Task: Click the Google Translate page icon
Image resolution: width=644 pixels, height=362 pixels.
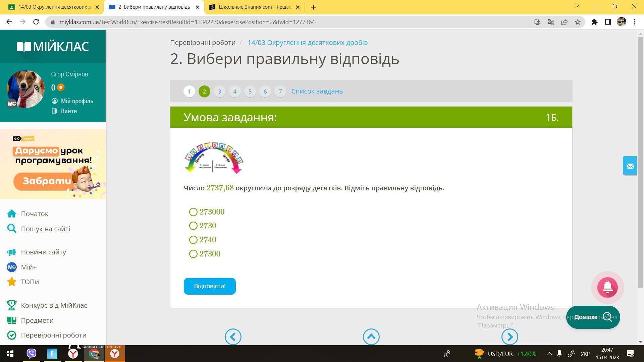Action: (x=551, y=22)
